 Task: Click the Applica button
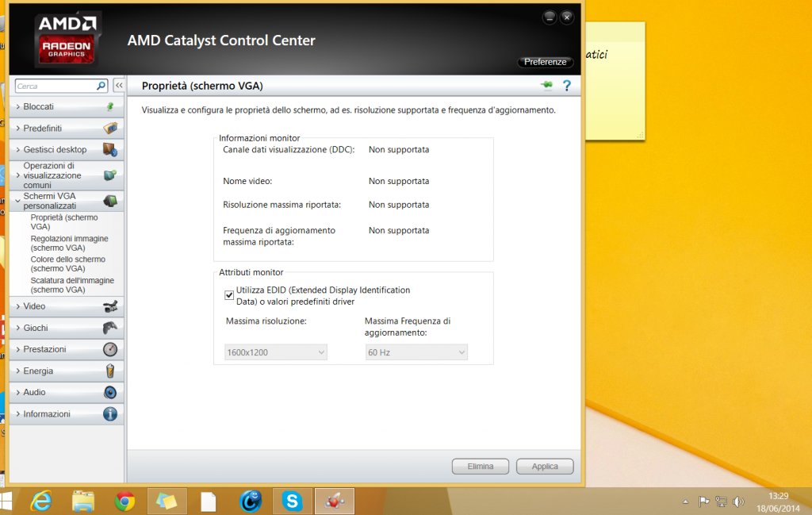(545, 467)
